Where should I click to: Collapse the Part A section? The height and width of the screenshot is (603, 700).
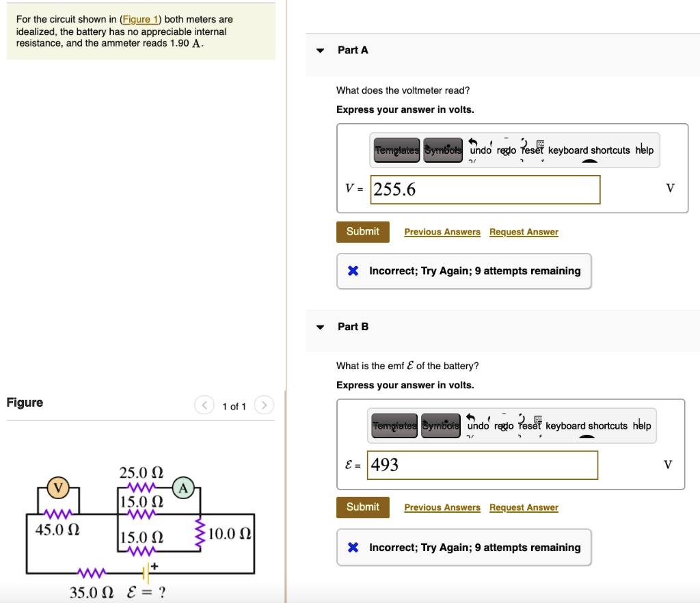coord(319,50)
